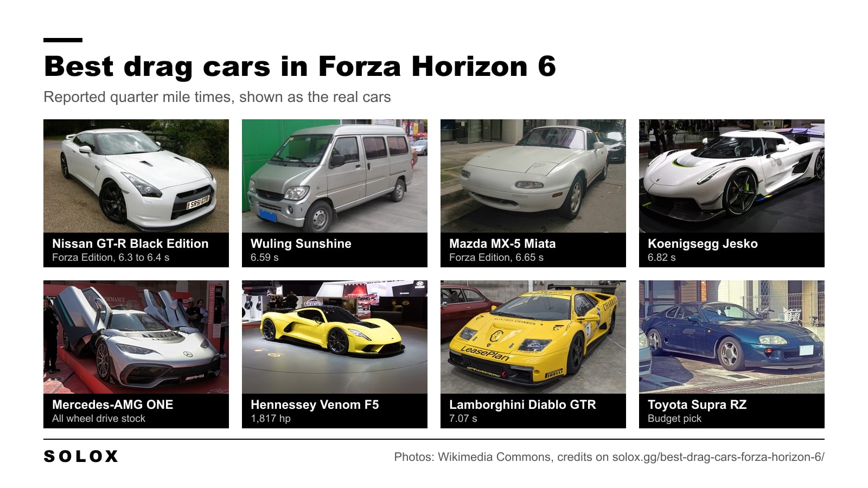This screenshot has width=868, height=488.
Task: Click the 'Mazda MX-5 Miata' caption title
Action: (x=502, y=243)
